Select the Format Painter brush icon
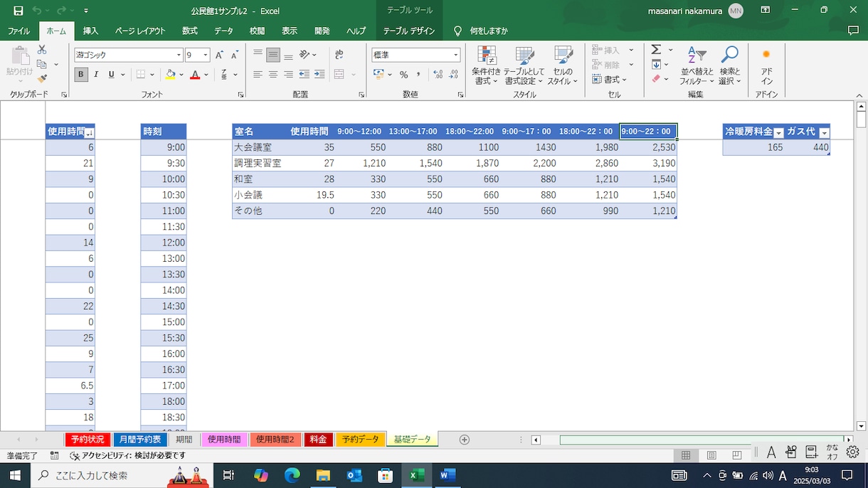This screenshot has width=868, height=488. pyautogui.click(x=41, y=79)
